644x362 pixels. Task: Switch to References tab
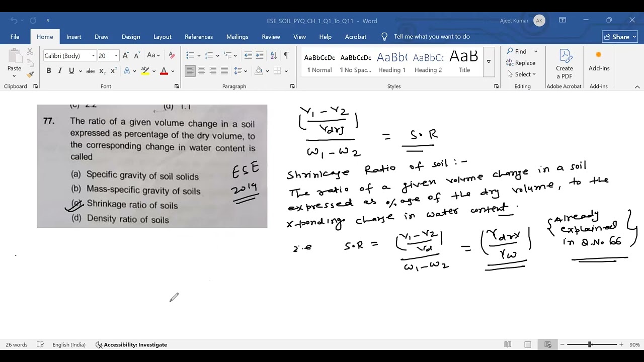(199, 37)
